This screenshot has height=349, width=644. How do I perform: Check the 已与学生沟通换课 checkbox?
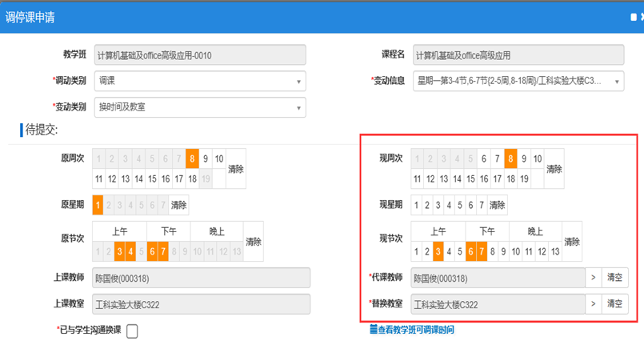(x=132, y=331)
